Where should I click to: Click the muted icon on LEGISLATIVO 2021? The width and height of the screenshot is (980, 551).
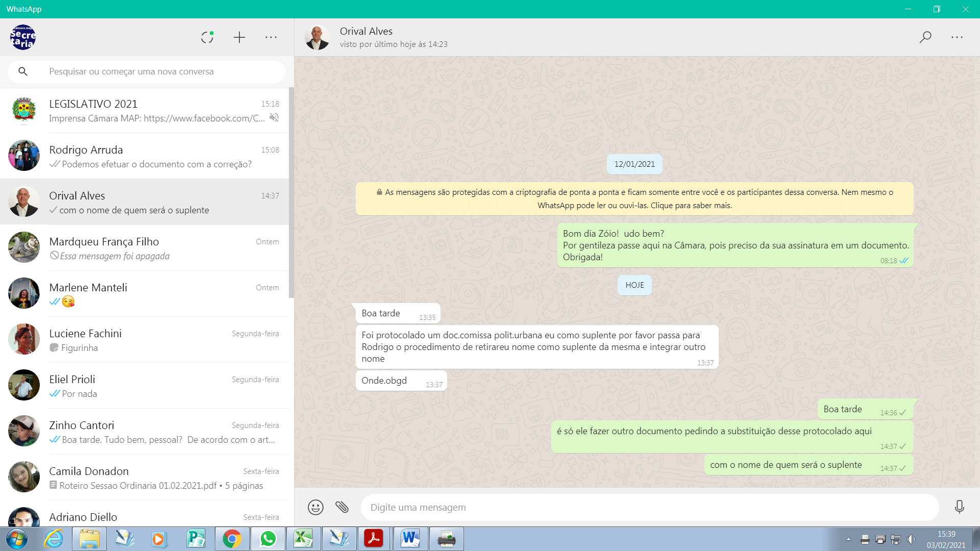tap(274, 118)
